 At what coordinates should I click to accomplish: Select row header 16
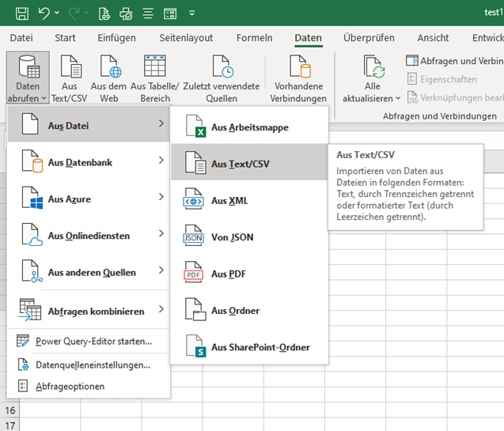[10, 410]
